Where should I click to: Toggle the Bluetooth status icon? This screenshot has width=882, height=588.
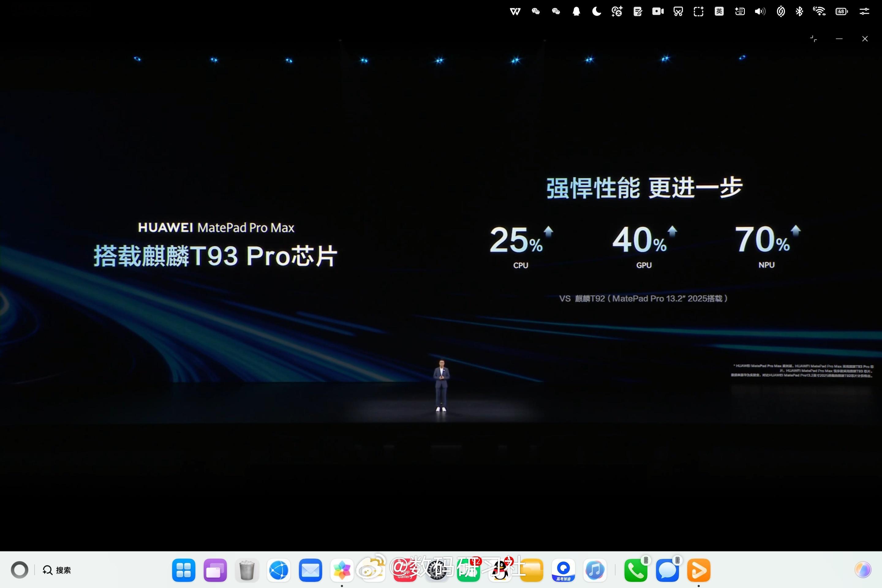click(799, 12)
